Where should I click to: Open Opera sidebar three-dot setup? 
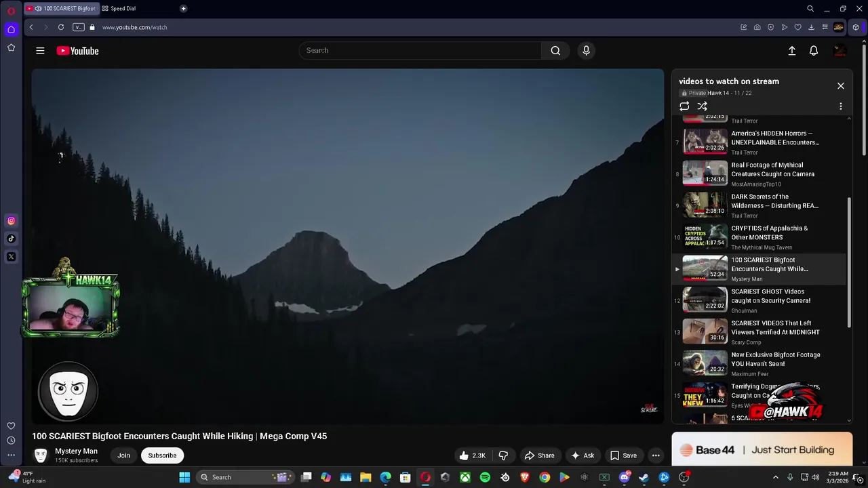[11, 455]
